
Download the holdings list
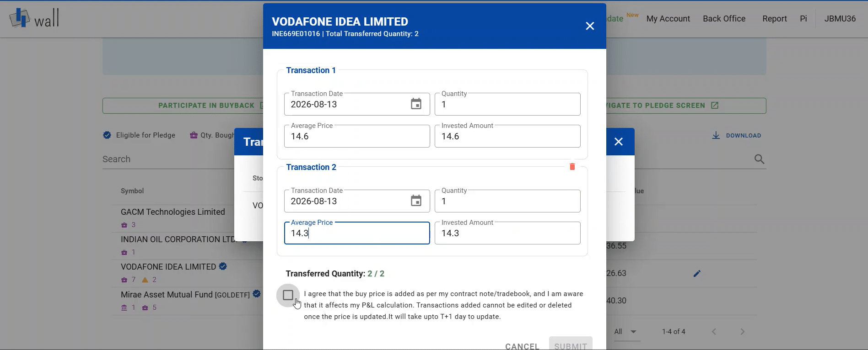[737, 135]
